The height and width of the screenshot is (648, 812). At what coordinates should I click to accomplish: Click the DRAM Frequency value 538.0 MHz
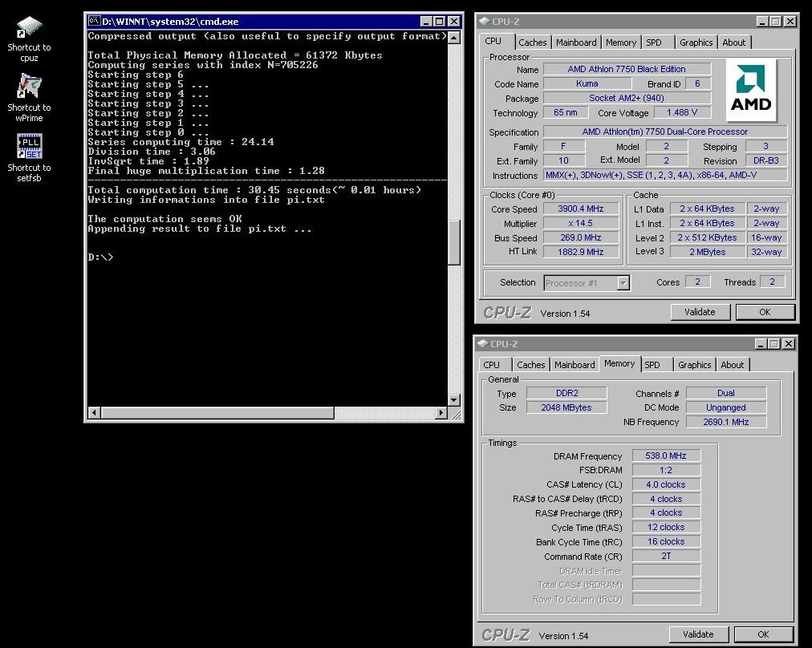coord(666,456)
